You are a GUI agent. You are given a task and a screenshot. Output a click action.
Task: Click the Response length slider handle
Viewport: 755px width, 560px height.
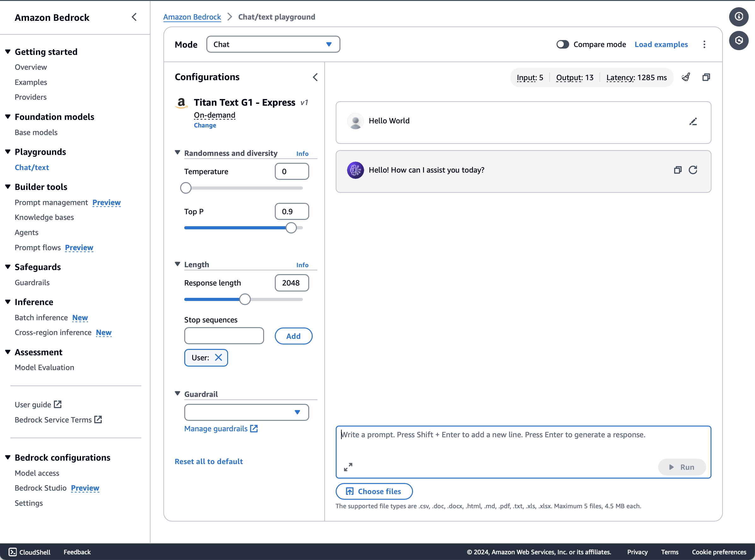coord(245,299)
